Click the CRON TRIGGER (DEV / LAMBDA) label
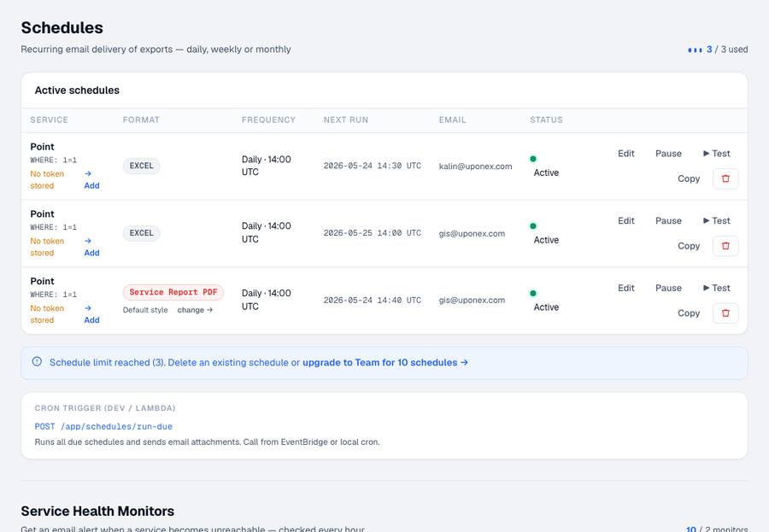769x532 pixels. [105, 408]
